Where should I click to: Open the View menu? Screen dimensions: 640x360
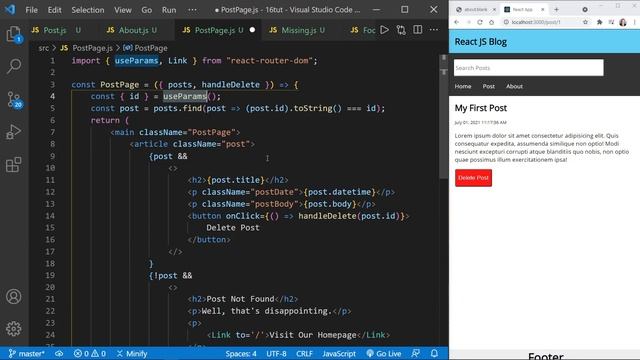coord(123,10)
